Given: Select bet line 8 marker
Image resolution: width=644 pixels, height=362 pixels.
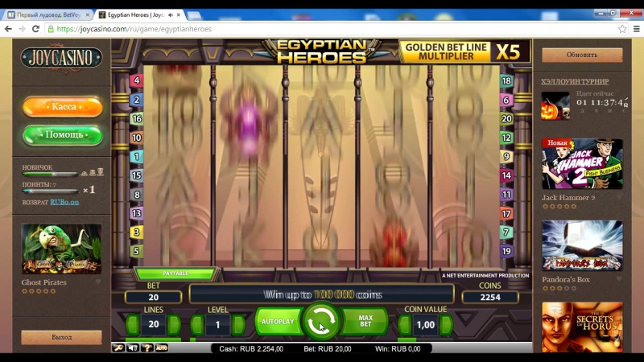Looking at the screenshot, I should coord(136,195).
